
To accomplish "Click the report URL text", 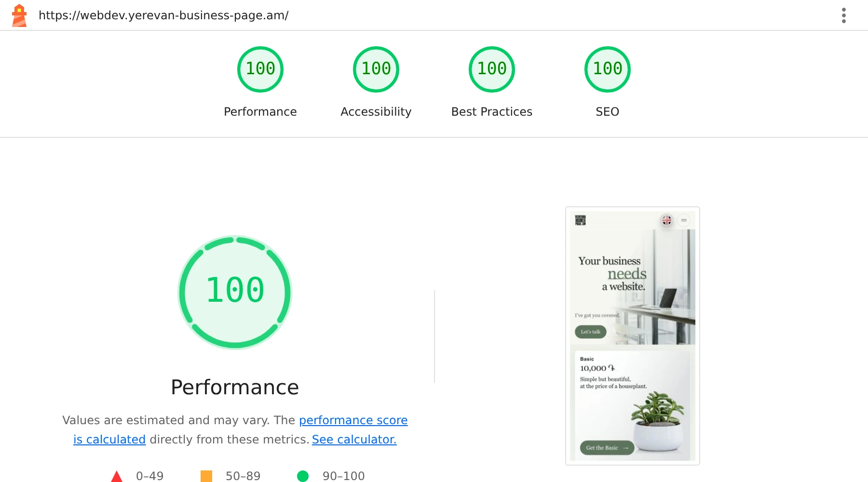I will 163,15.
